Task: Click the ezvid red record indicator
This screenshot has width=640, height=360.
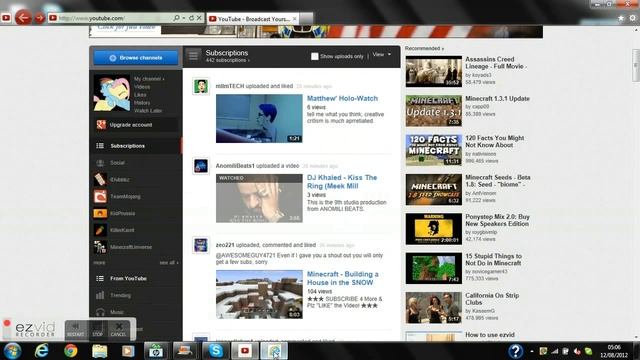Action: point(7,323)
